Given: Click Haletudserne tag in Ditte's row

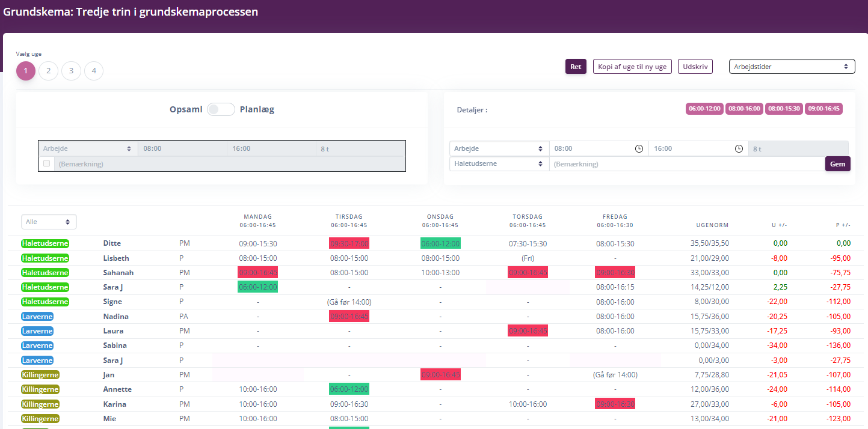Looking at the screenshot, I should tap(45, 243).
